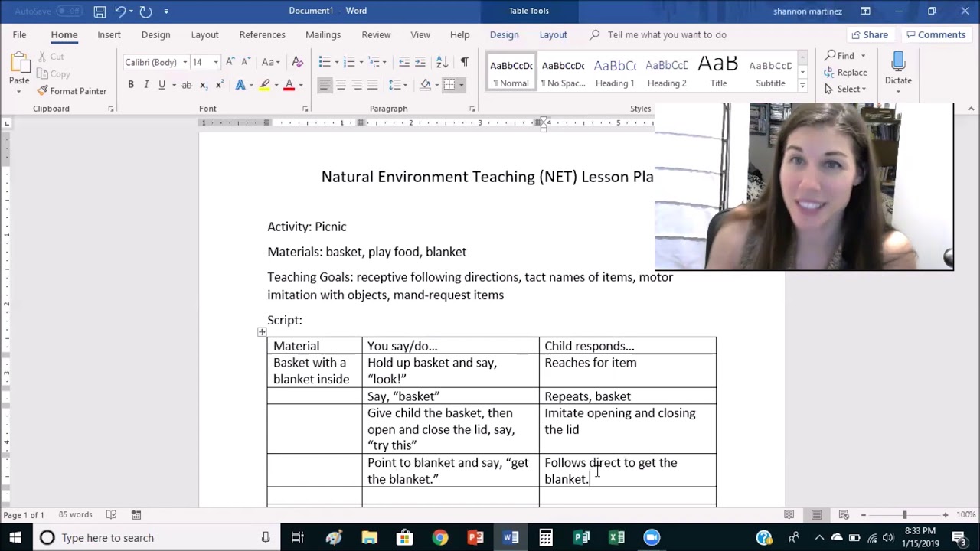Open font name combo box
This screenshot has height=551, width=980.
coord(155,62)
